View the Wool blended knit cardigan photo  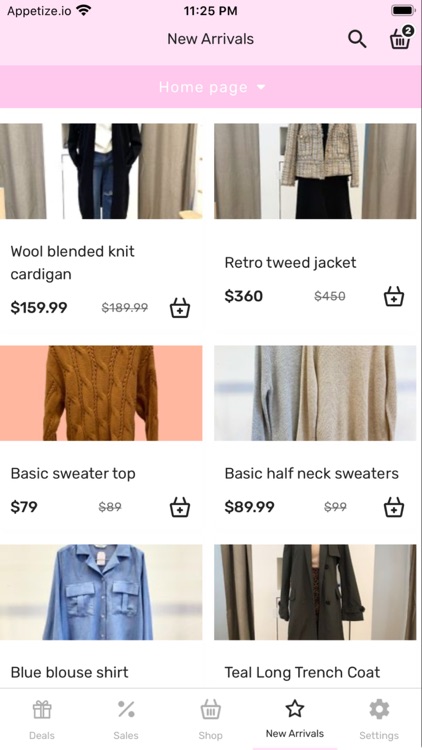(x=101, y=171)
